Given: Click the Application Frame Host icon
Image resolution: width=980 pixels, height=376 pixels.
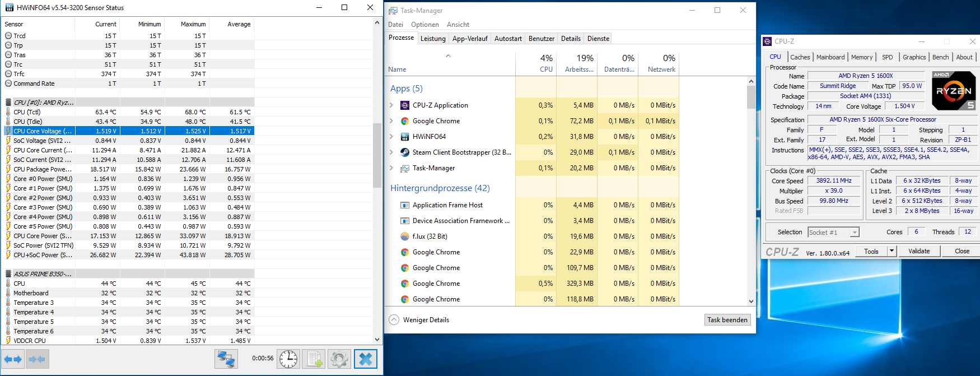Looking at the screenshot, I should (x=405, y=205).
